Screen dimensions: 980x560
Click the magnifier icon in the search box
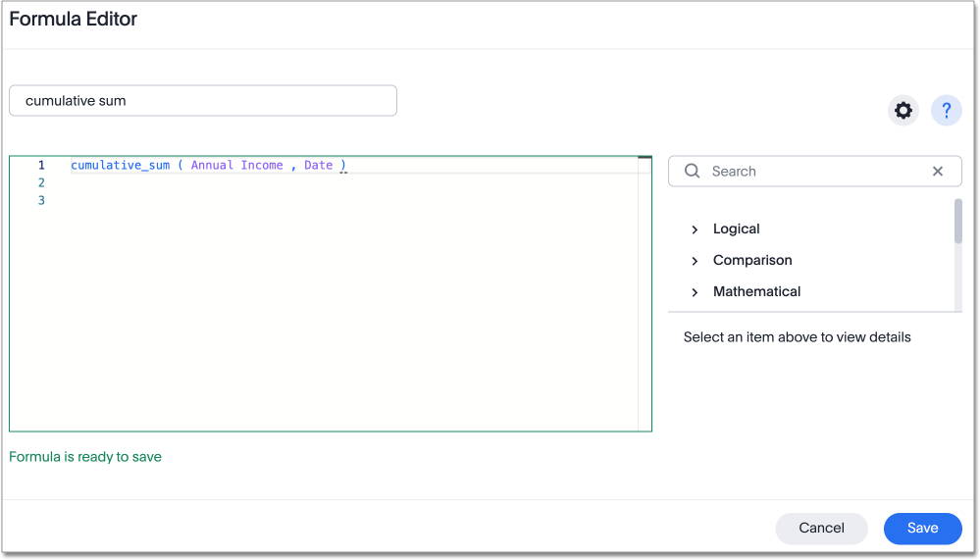[x=693, y=171]
